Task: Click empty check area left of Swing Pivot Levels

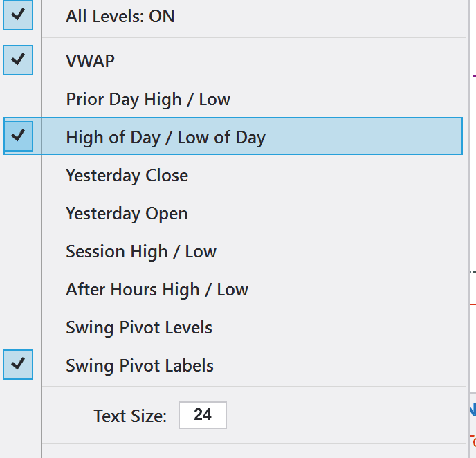Action: [18, 327]
